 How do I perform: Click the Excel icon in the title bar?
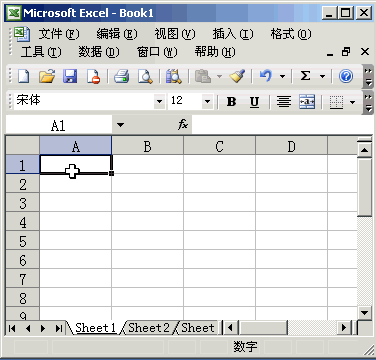pyautogui.click(x=14, y=14)
